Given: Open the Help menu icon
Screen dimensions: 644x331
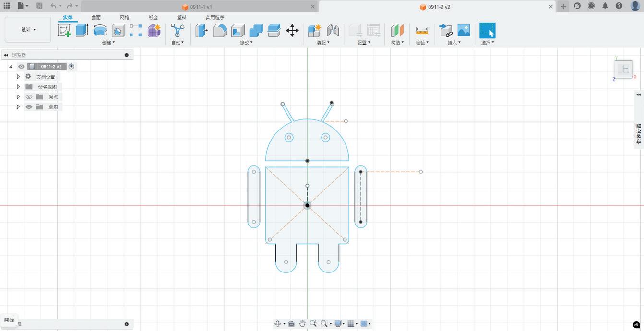Looking at the screenshot, I should 619,6.
